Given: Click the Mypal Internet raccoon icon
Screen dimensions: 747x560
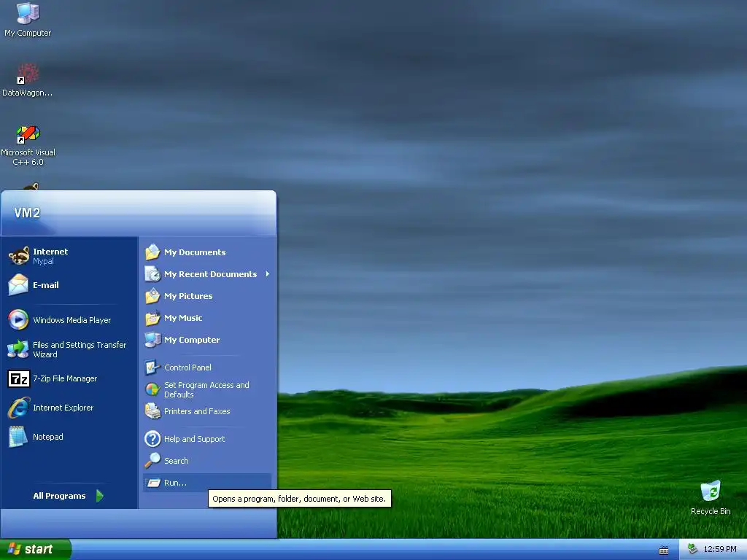Looking at the screenshot, I should click(x=19, y=256).
